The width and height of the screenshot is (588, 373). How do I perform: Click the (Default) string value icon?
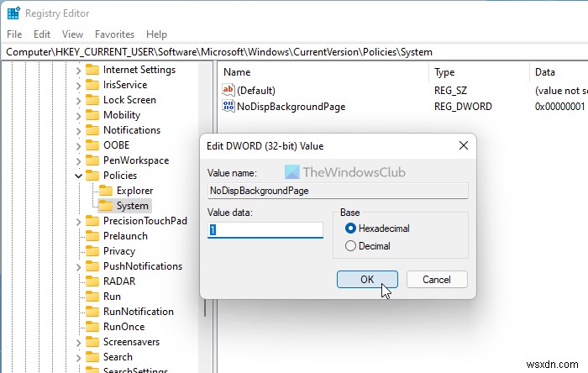coord(228,90)
